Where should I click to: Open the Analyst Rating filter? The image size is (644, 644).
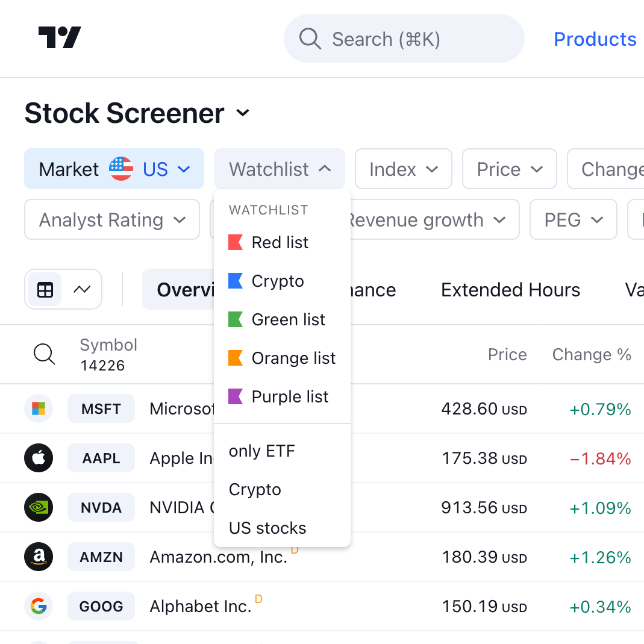112,220
